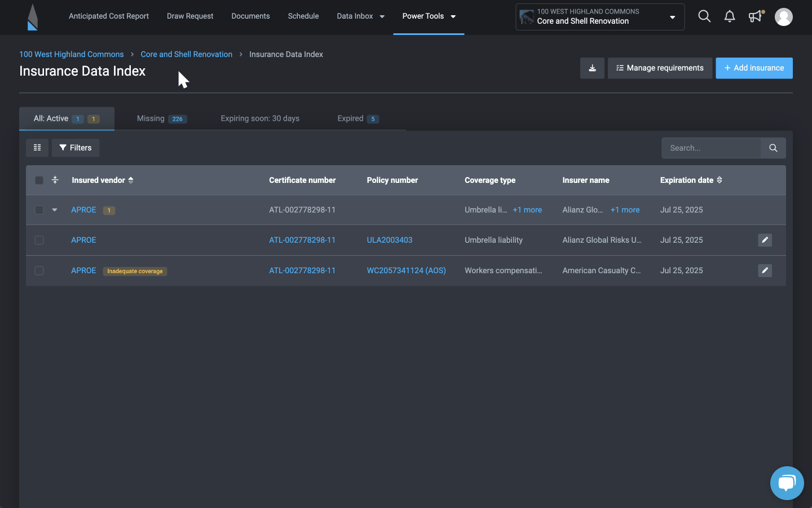This screenshot has height=508, width=812.
Task: Open the chat support bubble
Action: (x=787, y=483)
